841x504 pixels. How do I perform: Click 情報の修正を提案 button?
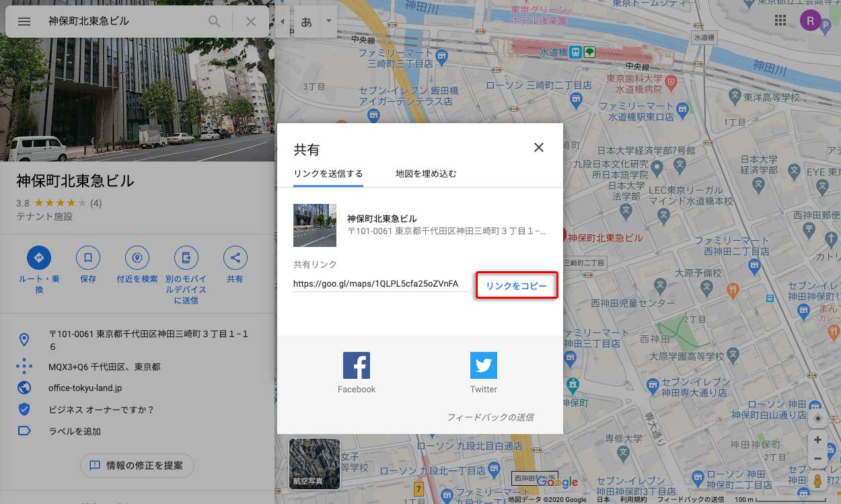click(137, 465)
